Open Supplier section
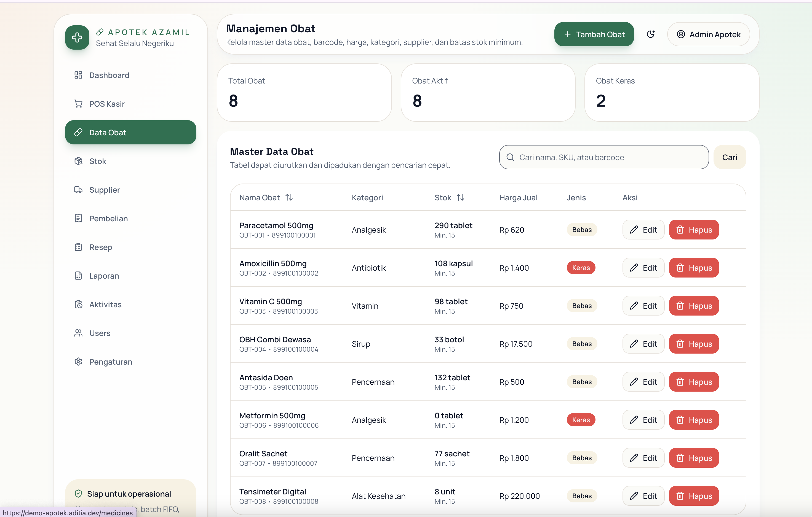 104,190
